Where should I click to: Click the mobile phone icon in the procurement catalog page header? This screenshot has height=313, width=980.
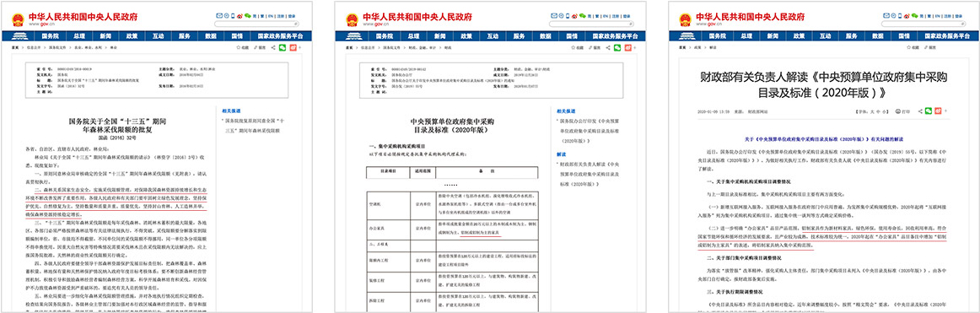[x=568, y=16]
